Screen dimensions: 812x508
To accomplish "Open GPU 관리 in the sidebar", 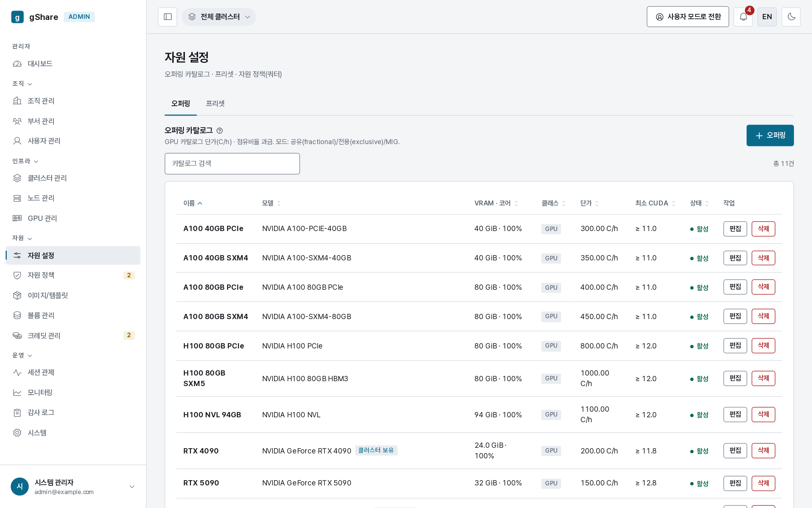I will pos(73,218).
